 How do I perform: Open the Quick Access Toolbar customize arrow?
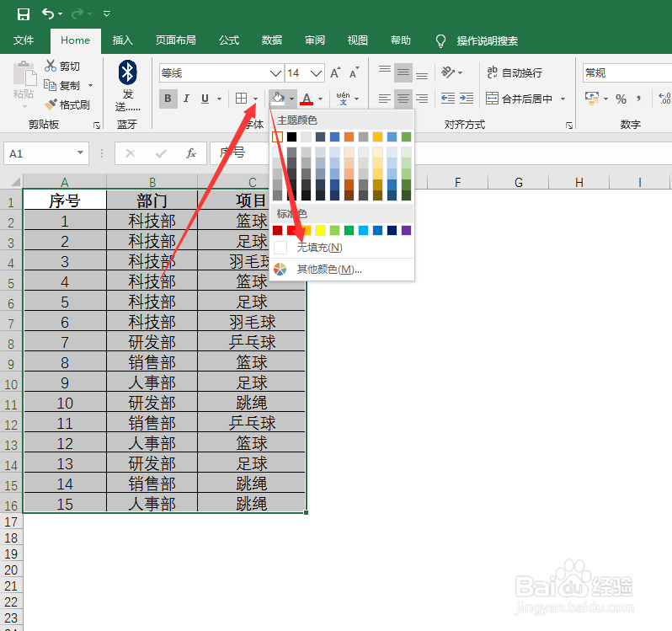tap(107, 14)
